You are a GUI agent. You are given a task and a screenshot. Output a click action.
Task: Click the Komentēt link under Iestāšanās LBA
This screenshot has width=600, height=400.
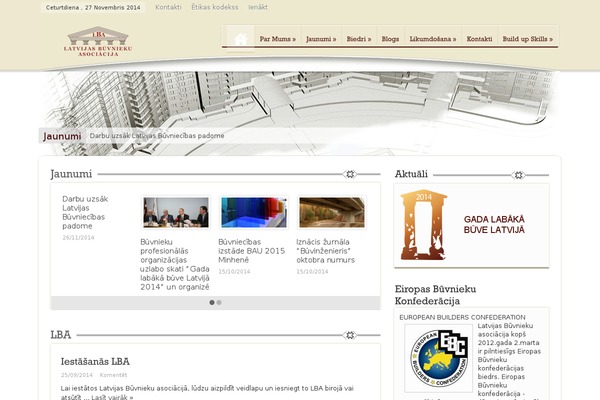[113, 375]
